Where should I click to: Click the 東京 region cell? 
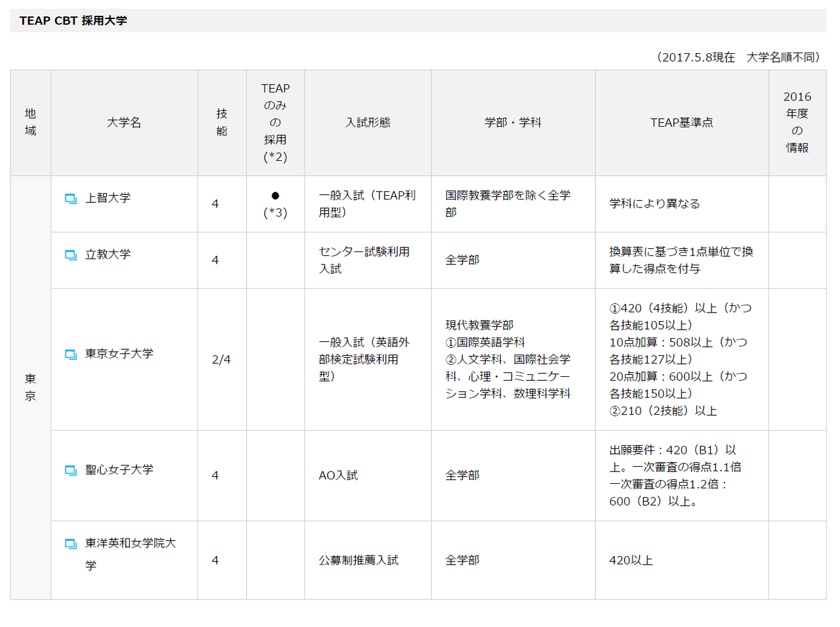click(31, 387)
